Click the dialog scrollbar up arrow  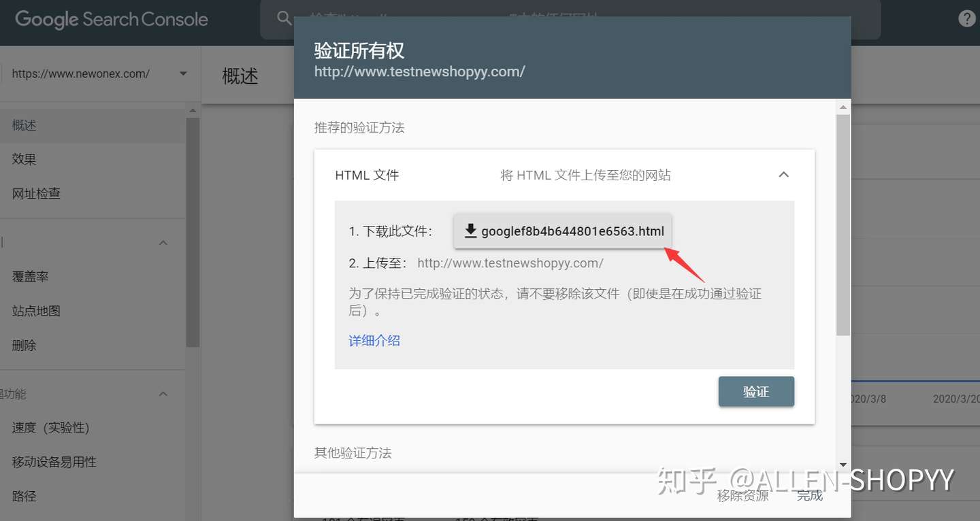[x=843, y=107]
